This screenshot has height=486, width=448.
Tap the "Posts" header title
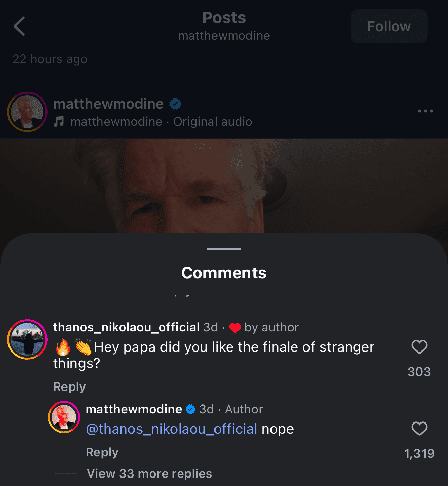[x=224, y=18]
